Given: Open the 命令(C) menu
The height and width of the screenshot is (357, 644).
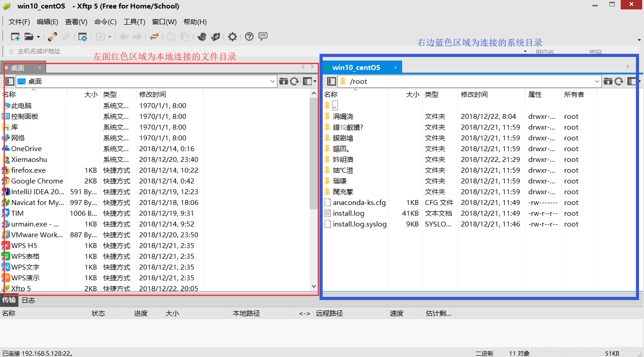Looking at the screenshot, I should click(x=105, y=22).
